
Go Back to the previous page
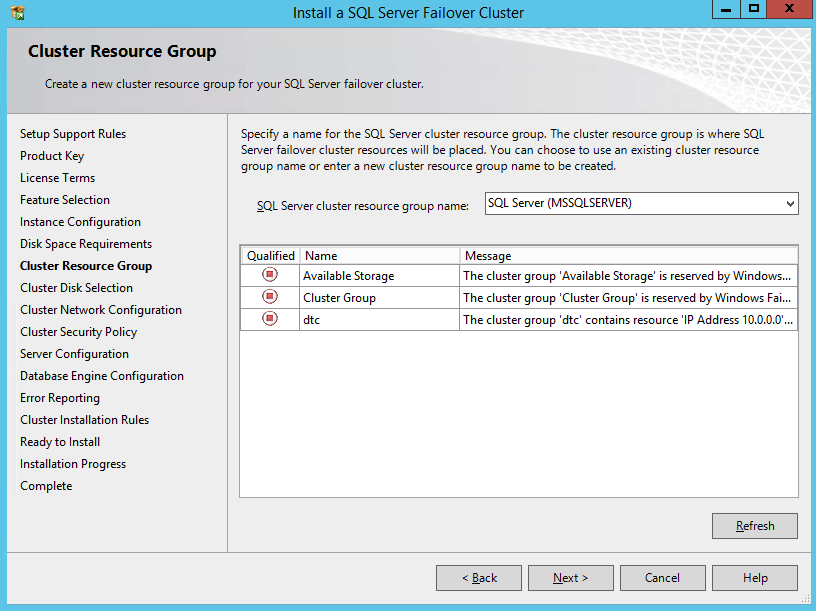tap(479, 578)
